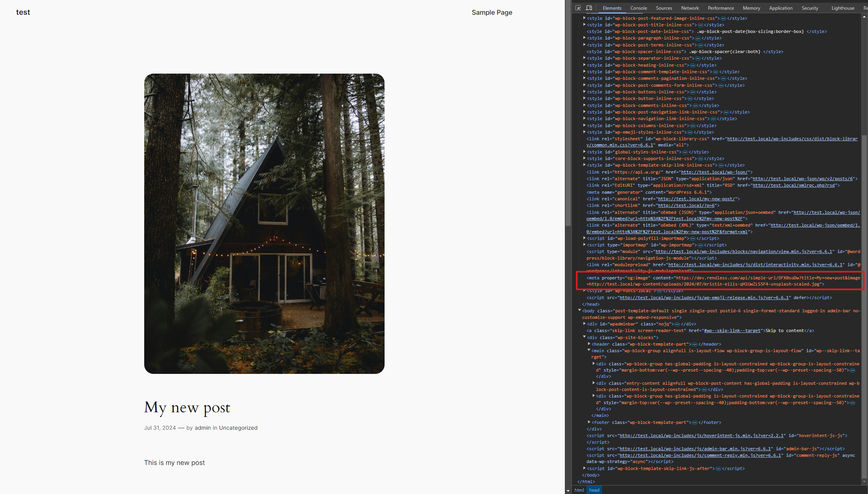
Task: Expand the header wp-block-template-part node
Action: pyautogui.click(x=589, y=344)
